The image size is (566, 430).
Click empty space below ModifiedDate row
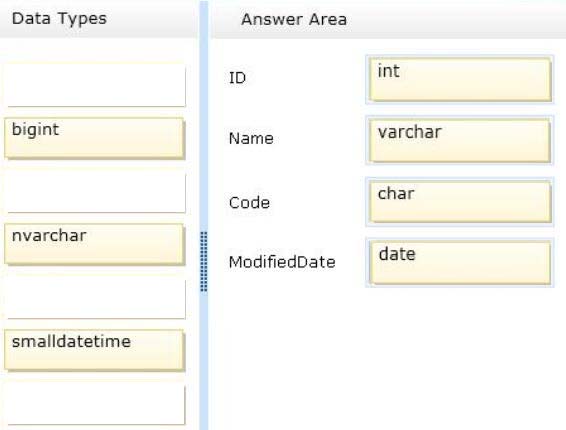[x=386, y=357]
